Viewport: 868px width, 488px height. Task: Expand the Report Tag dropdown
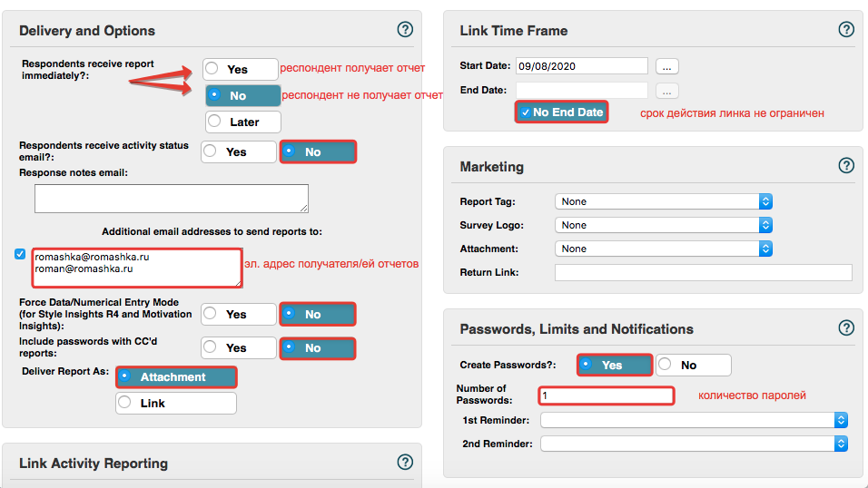click(663, 201)
